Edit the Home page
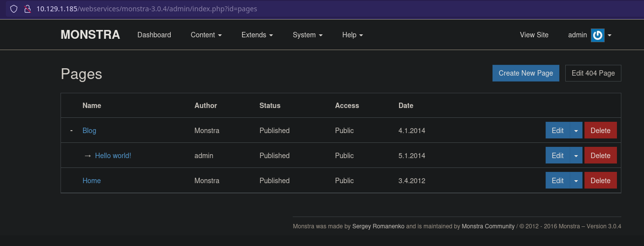 (x=557, y=181)
